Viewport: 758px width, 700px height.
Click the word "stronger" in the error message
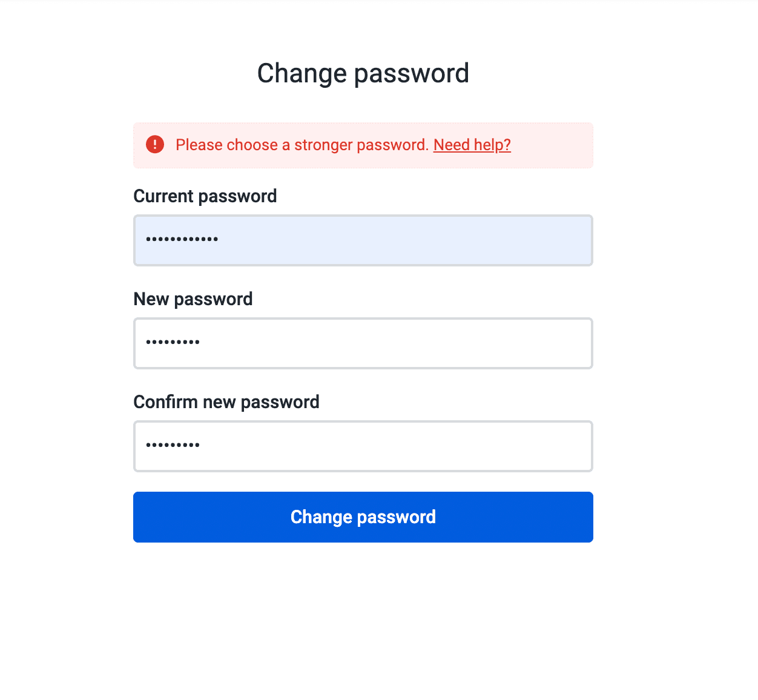[x=323, y=145]
